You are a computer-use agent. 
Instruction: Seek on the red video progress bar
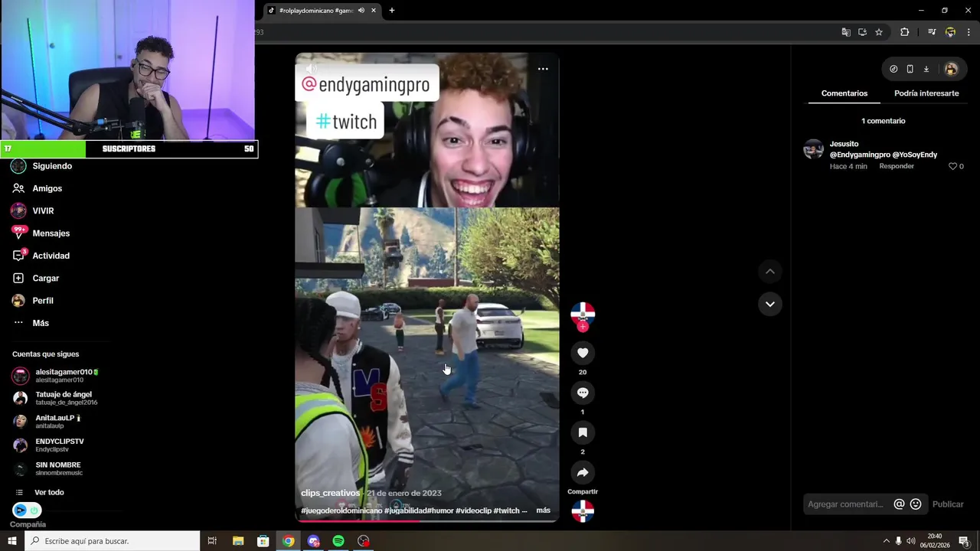pyautogui.click(x=427, y=521)
